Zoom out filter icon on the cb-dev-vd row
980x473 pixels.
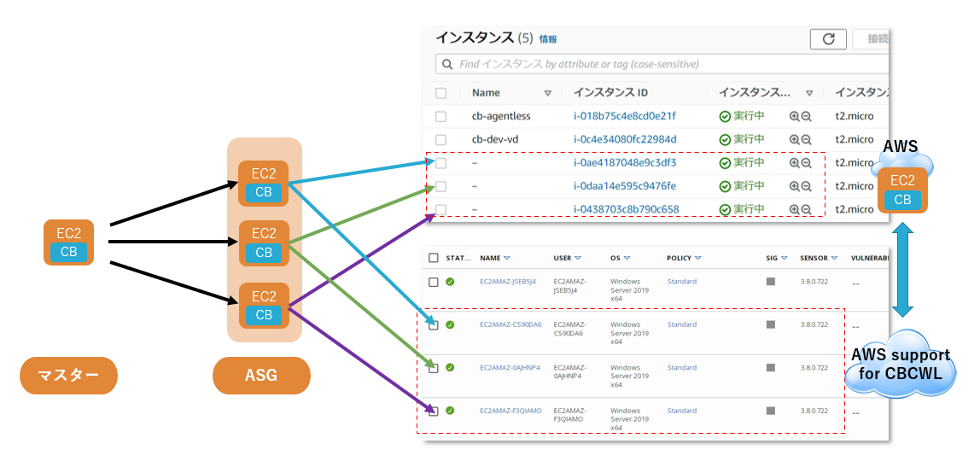click(806, 139)
